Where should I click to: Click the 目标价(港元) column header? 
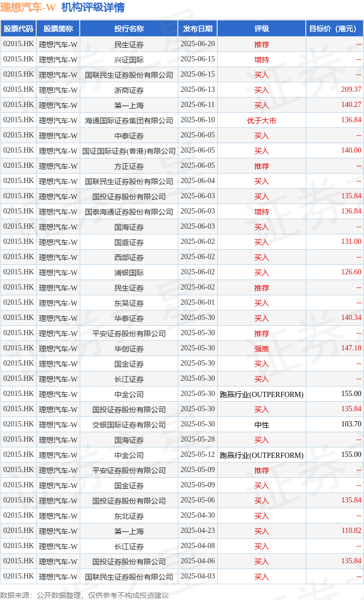335,29
